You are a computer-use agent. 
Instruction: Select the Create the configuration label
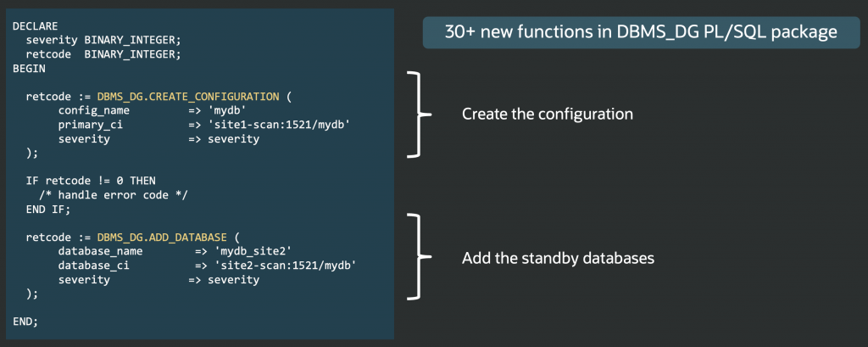[x=548, y=114]
